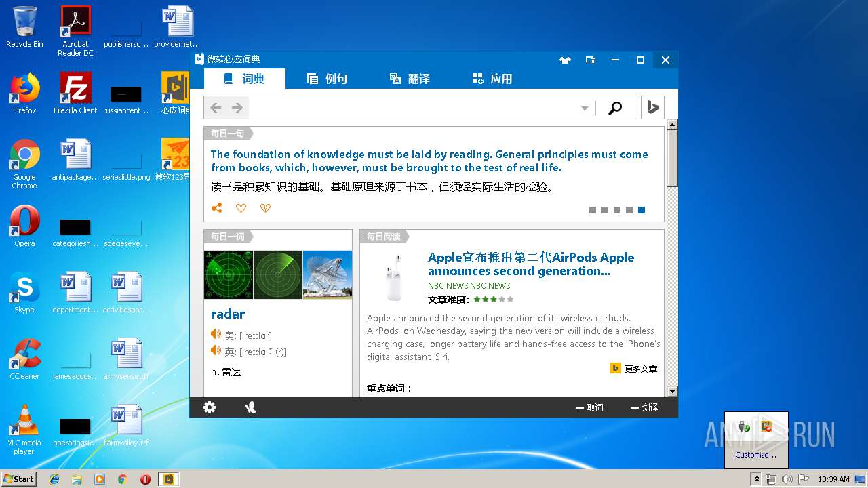Open Internet Explorer from taskbar

(54, 479)
